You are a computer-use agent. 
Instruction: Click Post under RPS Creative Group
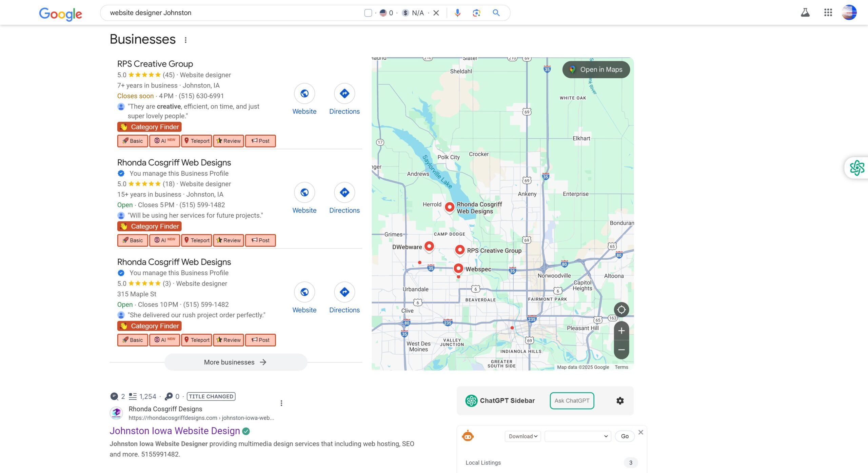[x=260, y=141]
